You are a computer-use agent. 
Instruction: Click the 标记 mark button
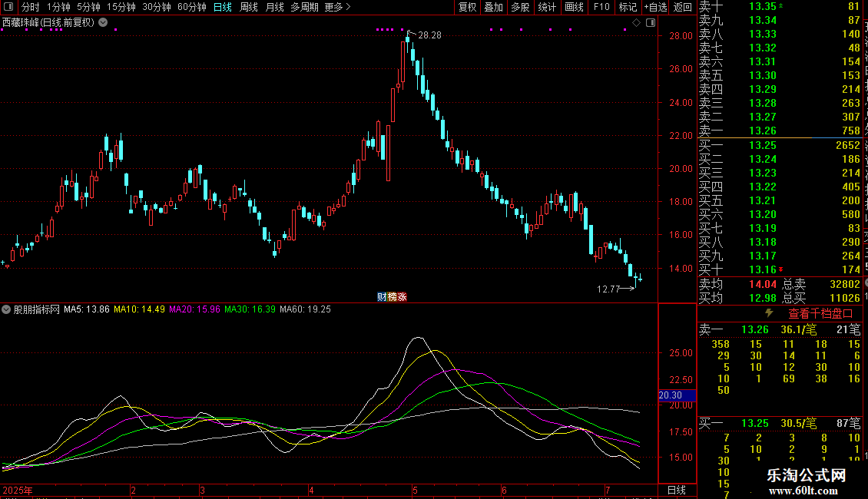(628, 7)
